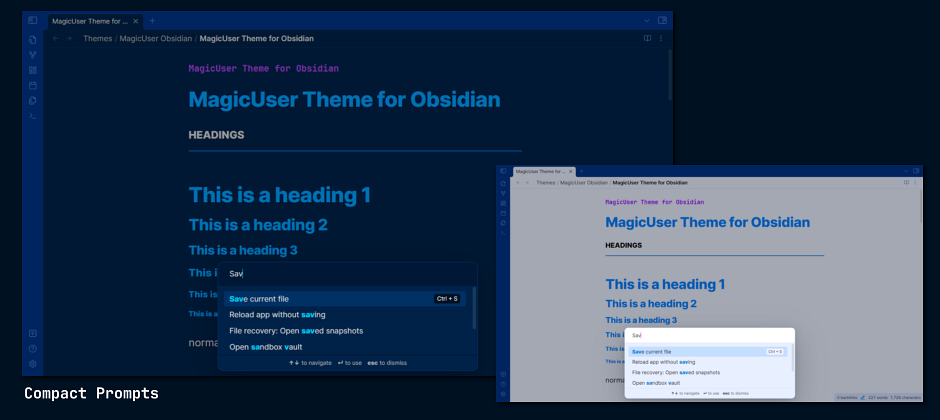The width and height of the screenshot is (940, 420).
Task: Click Themes breadcrumb in light window
Action: (x=546, y=183)
